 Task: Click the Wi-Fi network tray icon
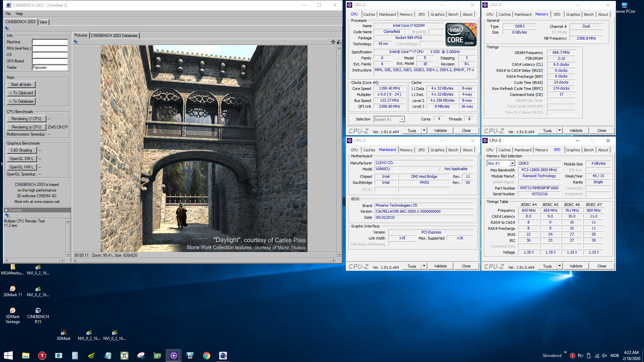pos(597,356)
